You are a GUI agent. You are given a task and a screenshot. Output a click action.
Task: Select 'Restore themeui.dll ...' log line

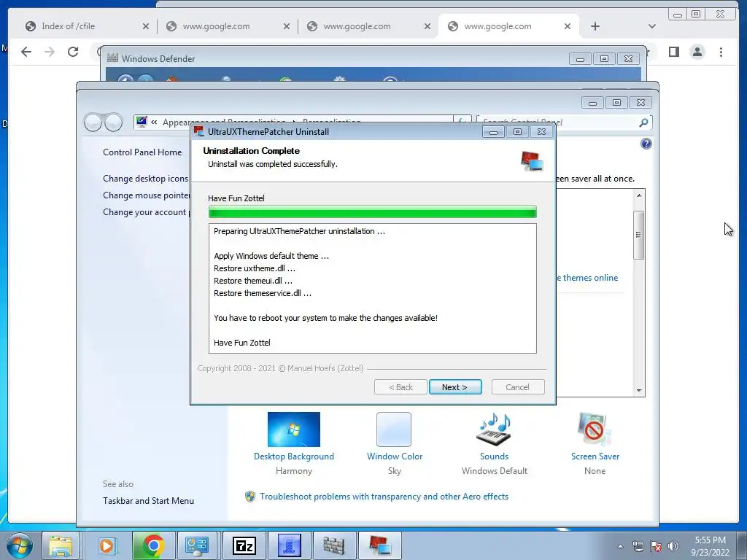(253, 281)
